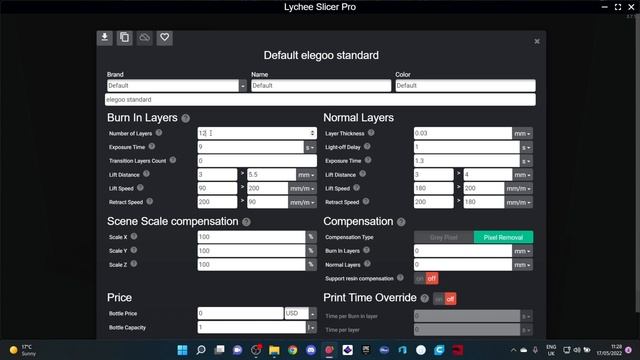
Task: Open taskbar Search magnifier icon
Action: [x=201, y=350]
